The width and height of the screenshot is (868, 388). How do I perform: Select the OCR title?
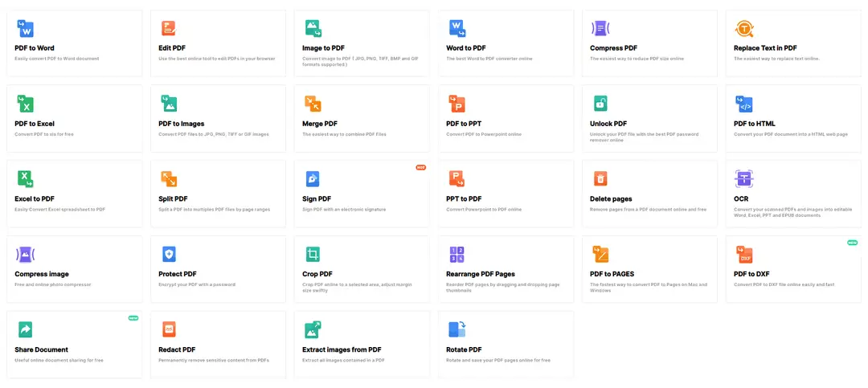741,198
